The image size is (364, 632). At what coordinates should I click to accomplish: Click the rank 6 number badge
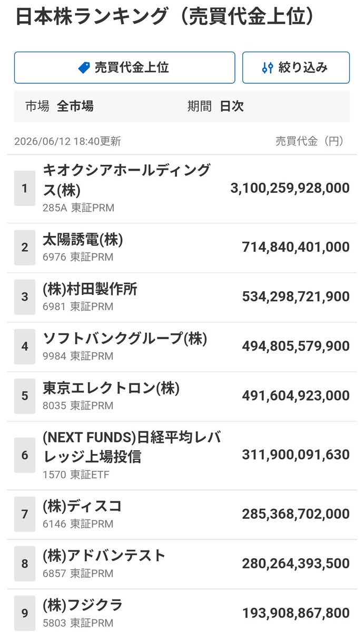[x=25, y=455]
